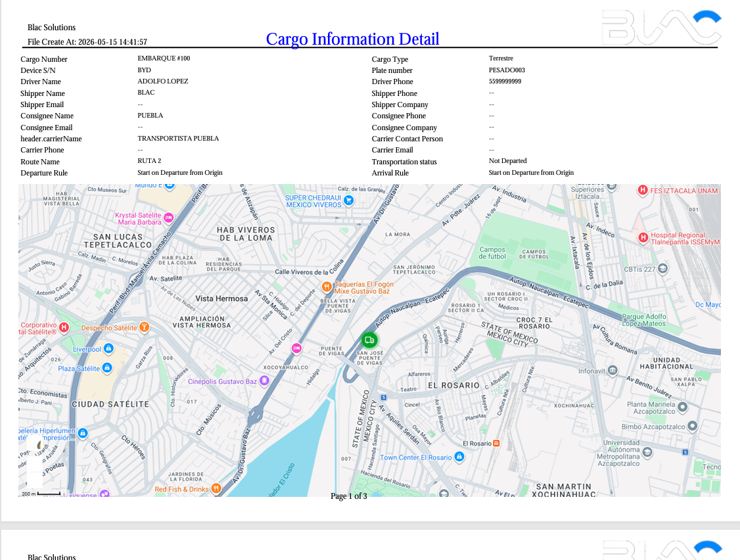The width and height of the screenshot is (740, 560).
Task: Click the BLAC shipper name value
Action: 147,93
